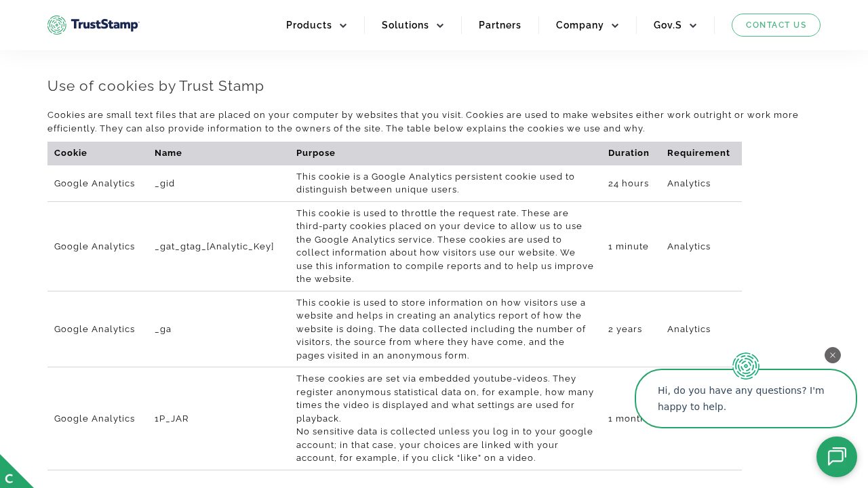Click the TrustStamp logo
Screen dimensions: 868x488
pos(93,24)
